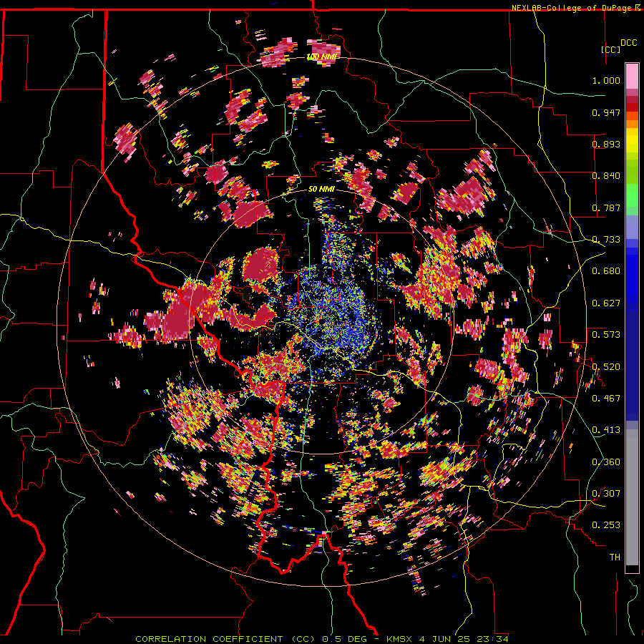Select the 0.787 scale value
Image resolution: width=644 pixels, height=644 pixels.
[606, 208]
